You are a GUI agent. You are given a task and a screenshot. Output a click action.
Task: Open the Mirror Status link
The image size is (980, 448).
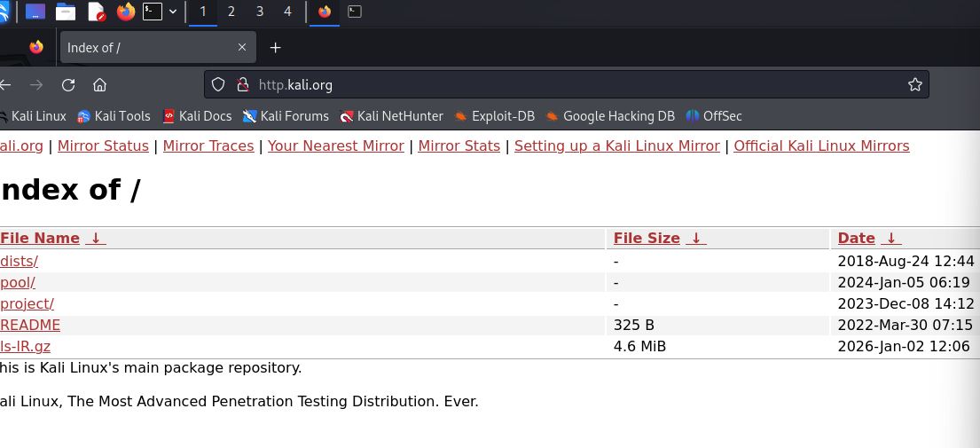tap(103, 146)
